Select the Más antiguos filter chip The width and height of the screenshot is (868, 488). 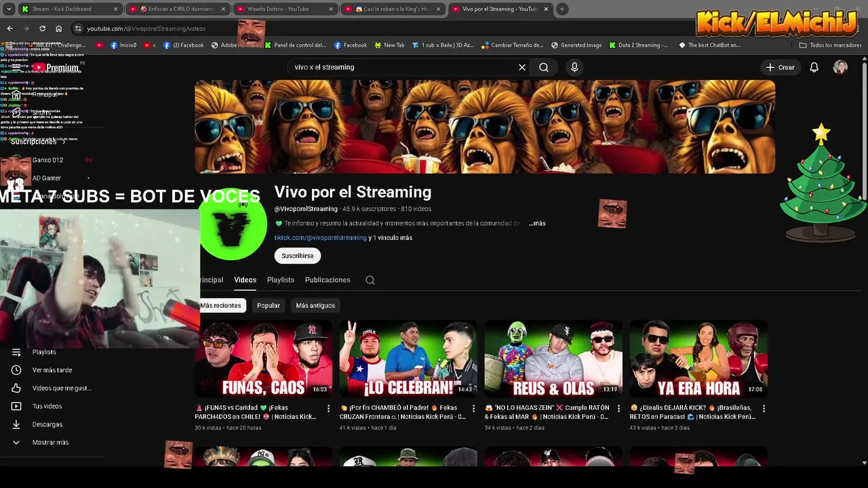[315, 306]
